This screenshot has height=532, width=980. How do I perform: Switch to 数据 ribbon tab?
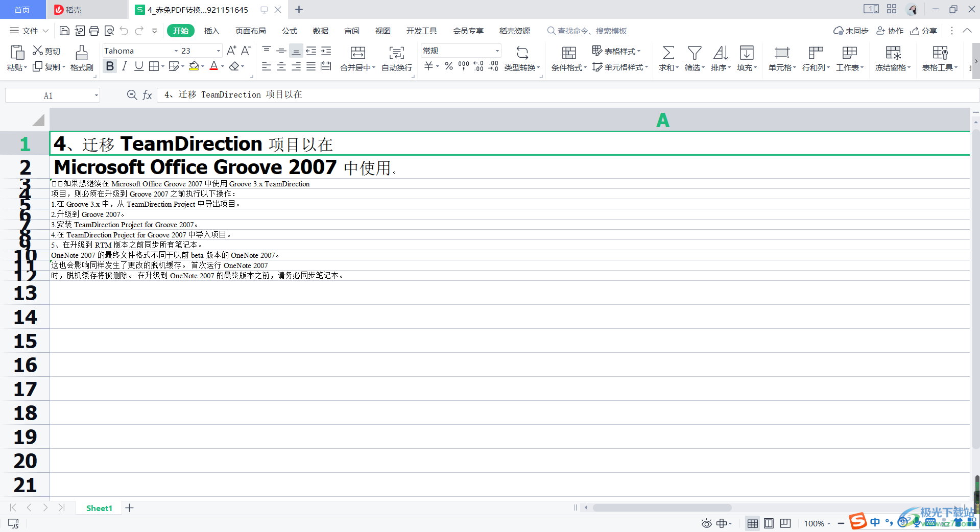coord(321,31)
